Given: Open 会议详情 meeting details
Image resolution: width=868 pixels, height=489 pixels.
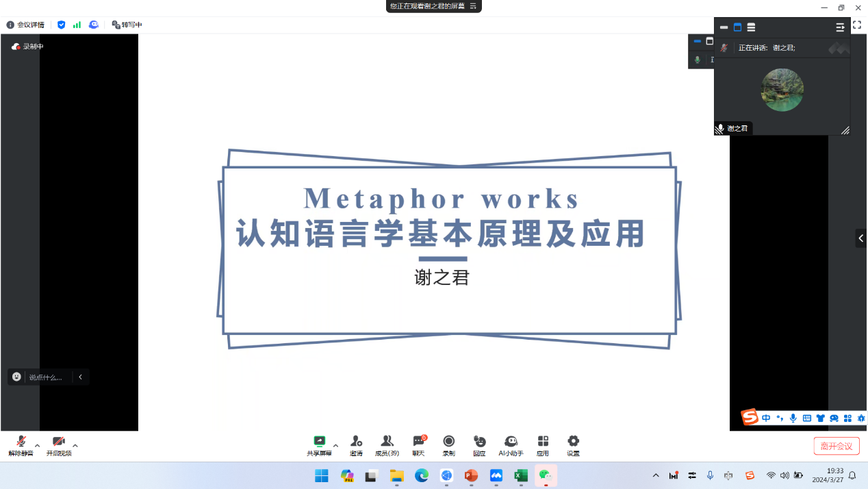Looking at the screenshot, I should pos(25,25).
